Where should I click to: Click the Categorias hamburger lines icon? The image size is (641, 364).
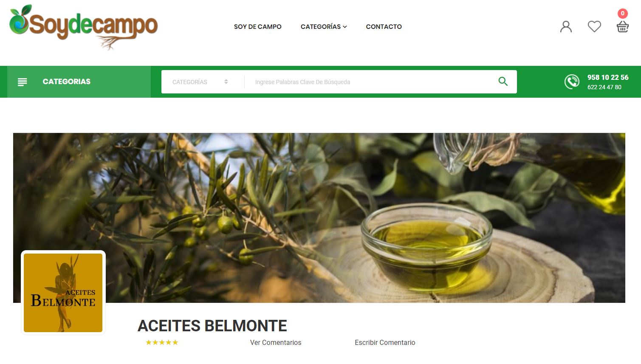22,82
